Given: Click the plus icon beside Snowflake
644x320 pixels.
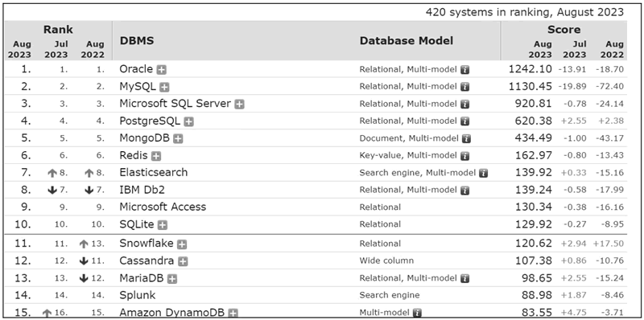Looking at the screenshot, I should (x=182, y=244).
